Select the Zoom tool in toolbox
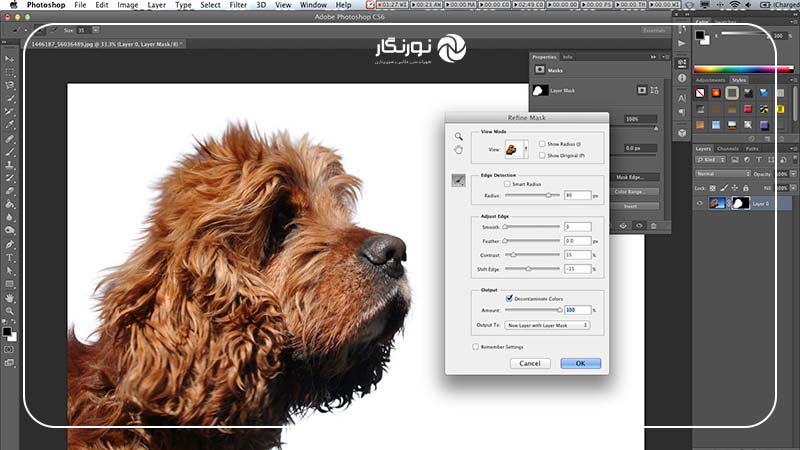This screenshot has height=450, width=800. (9, 311)
